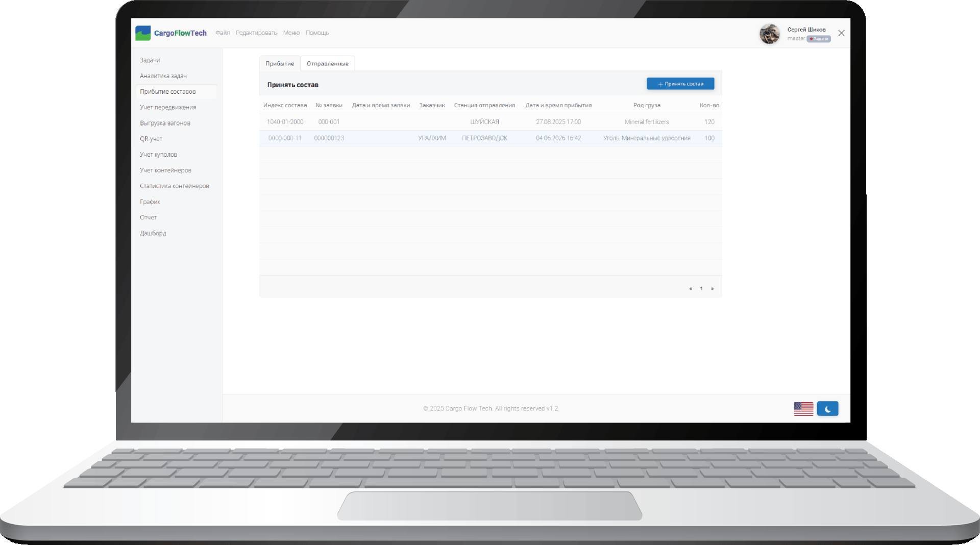Viewport: 980px width, 545px height.
Task: Open the Помощь menu
Action: pyautogui.click(x=317, y=33)
